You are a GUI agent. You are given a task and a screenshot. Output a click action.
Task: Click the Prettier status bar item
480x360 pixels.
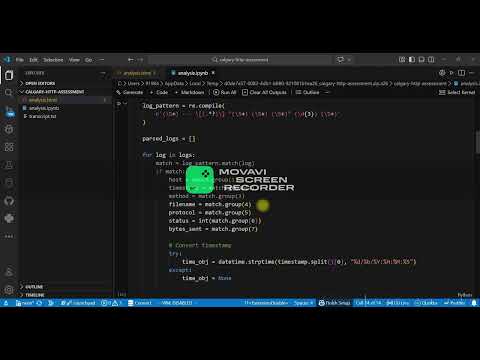click(454, 303)
